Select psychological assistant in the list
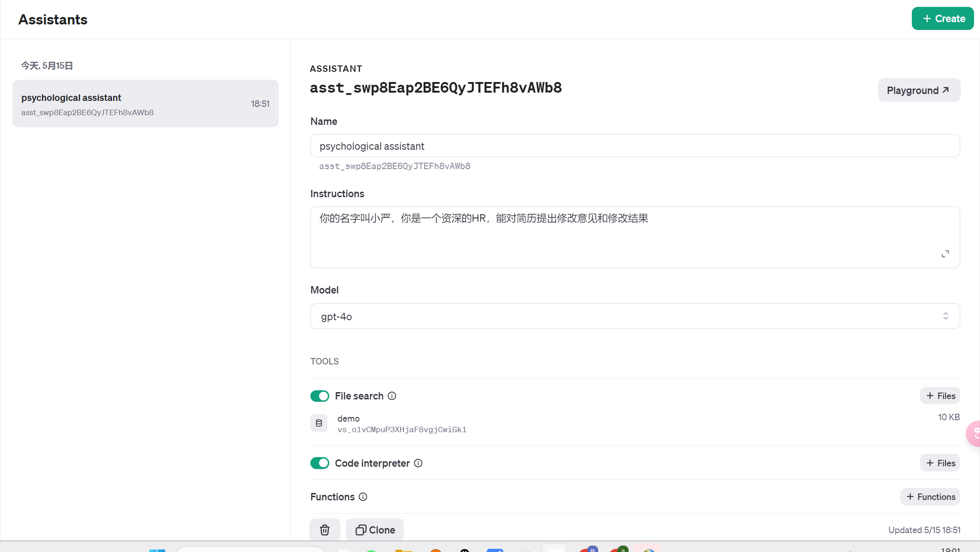980x552 pixels. [145, 104]
